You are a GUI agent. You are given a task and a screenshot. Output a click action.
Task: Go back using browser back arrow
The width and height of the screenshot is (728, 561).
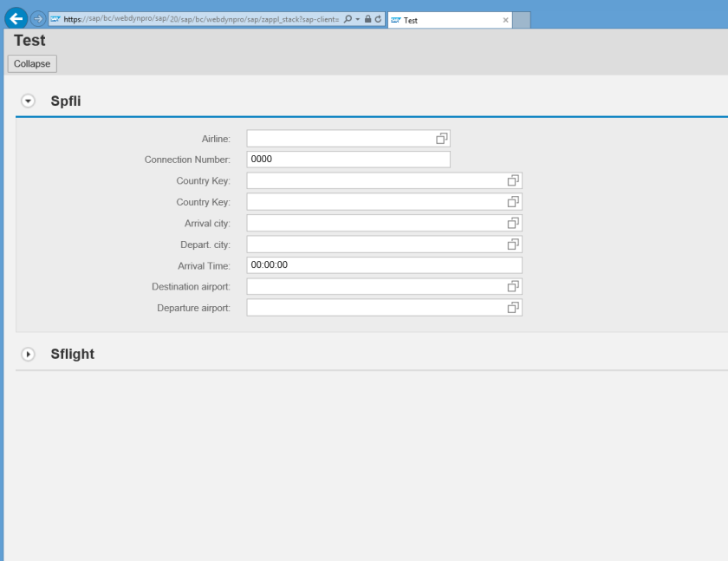pos(16,19)
